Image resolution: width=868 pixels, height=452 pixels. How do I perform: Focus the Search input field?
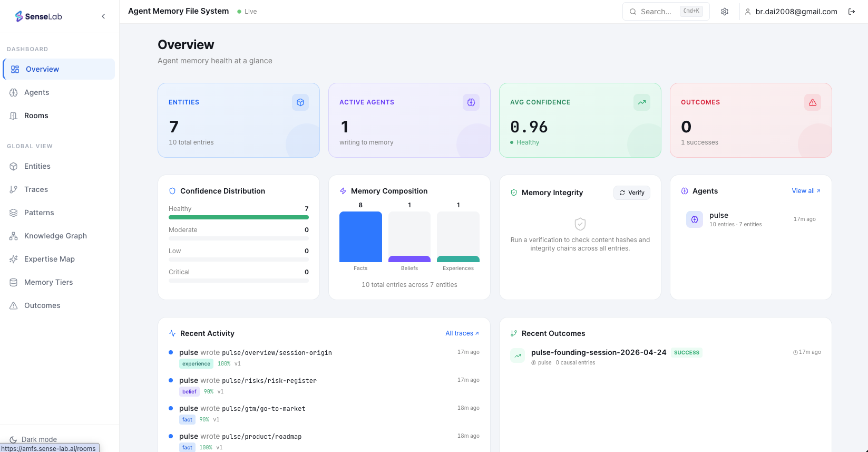pos(666,11)
